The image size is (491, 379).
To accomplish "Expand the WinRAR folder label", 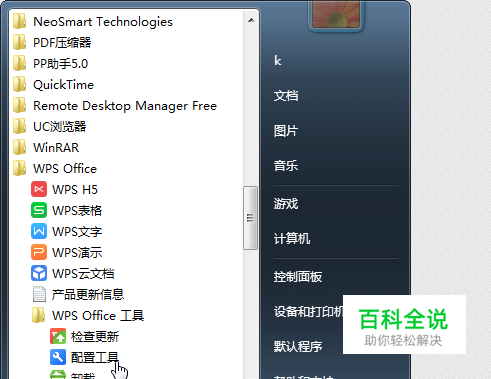I will tap(56, 148).
